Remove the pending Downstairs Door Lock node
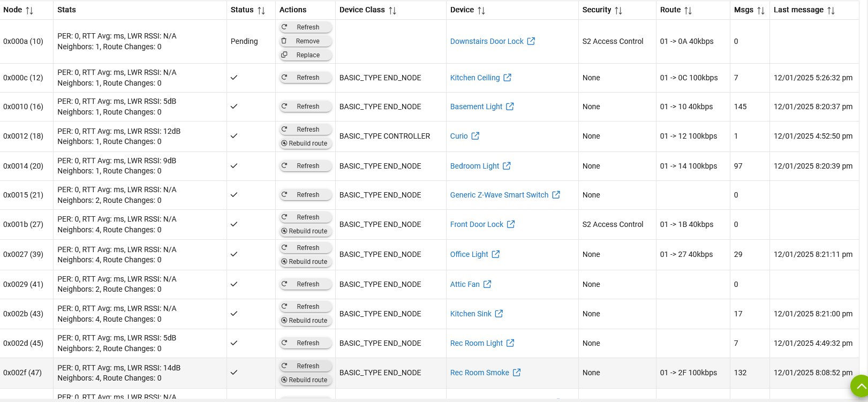This screenshot has width=868, height=402. tap(306, 41)
